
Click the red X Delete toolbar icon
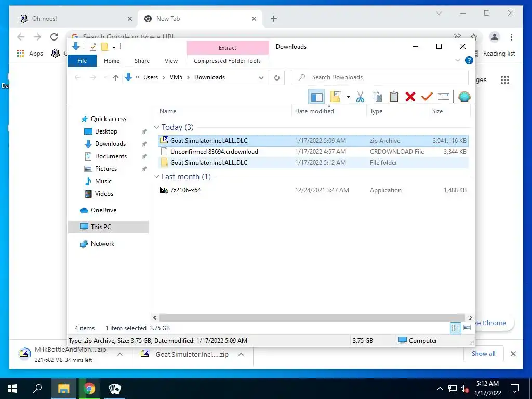(x=410, y=97)
